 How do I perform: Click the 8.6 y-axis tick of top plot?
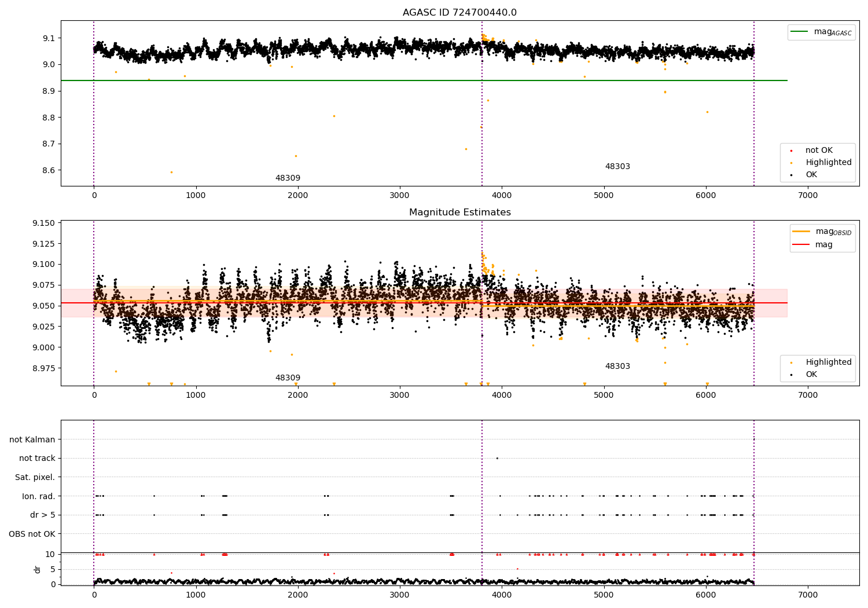(x=49, y=170)
